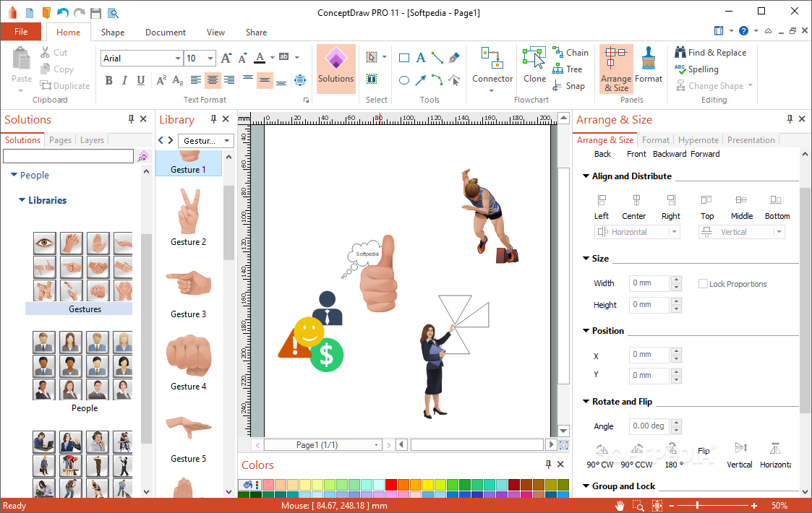Viewport: 812px width, 513px height.
Task: Click the Clone flowchart tool
Action: click(534, 65)
